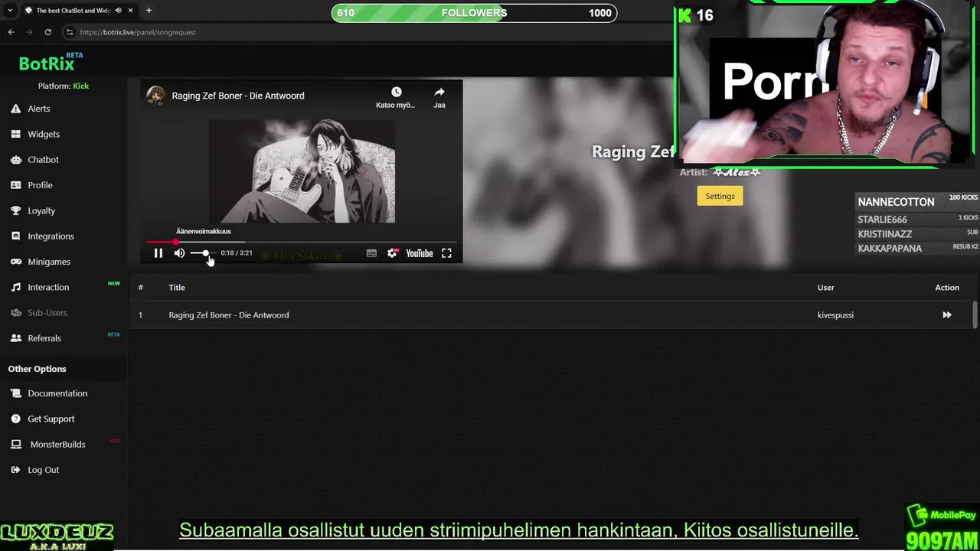Viewport: 980px width, 551px height.
Task: Open Integrations in the sidebar
Action: (x=51, y=236)
